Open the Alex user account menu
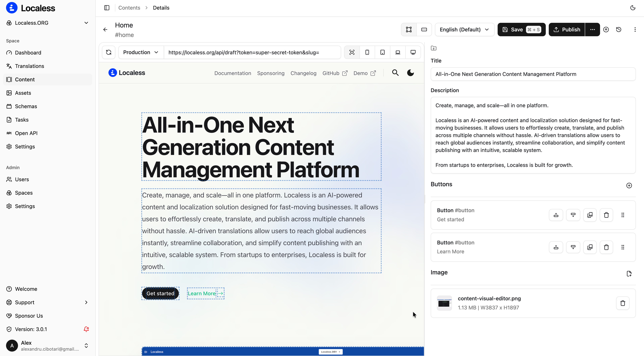The image size is (644, 356). click(47, 345)
